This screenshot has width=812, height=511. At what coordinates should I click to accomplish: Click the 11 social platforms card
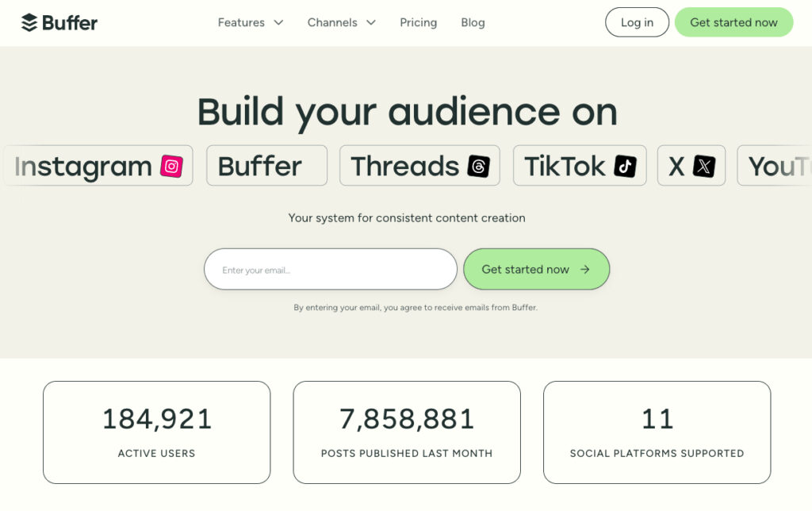pyautogui.click(x=657, y=432)
